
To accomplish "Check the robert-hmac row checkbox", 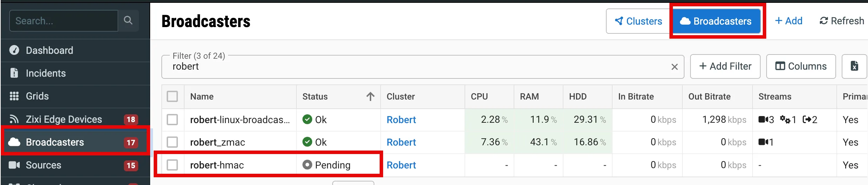I will pos(172,165).
